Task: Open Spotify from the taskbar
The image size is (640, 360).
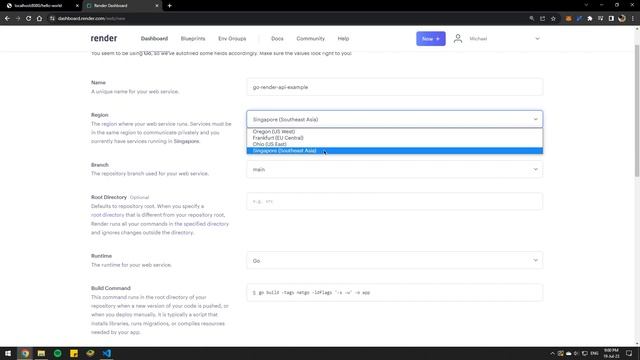Action: (x=58, y=353)
